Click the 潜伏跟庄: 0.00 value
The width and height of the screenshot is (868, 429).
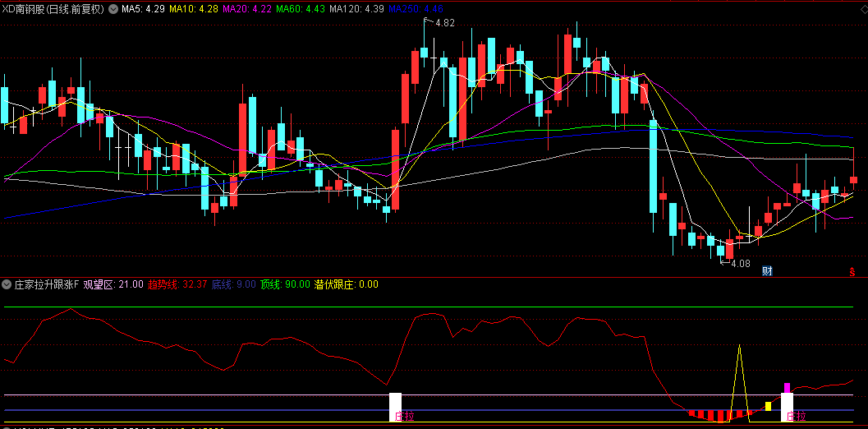[347, 285]
